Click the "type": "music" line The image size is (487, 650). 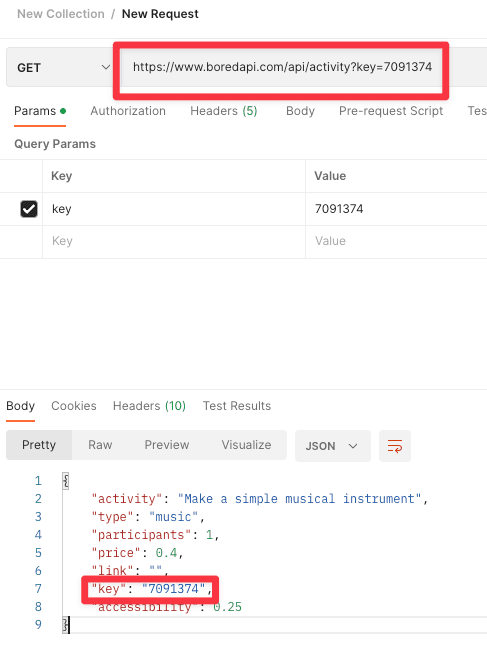tap(148, 517)
